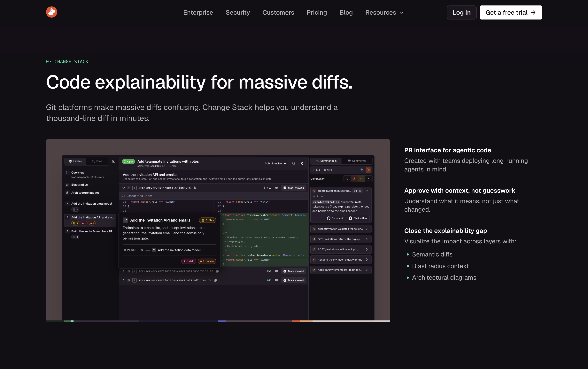The height and width of the screenshot is (369, 588).
Task: Copy the invitationService.ts path
Action: [x=217, y=271]
